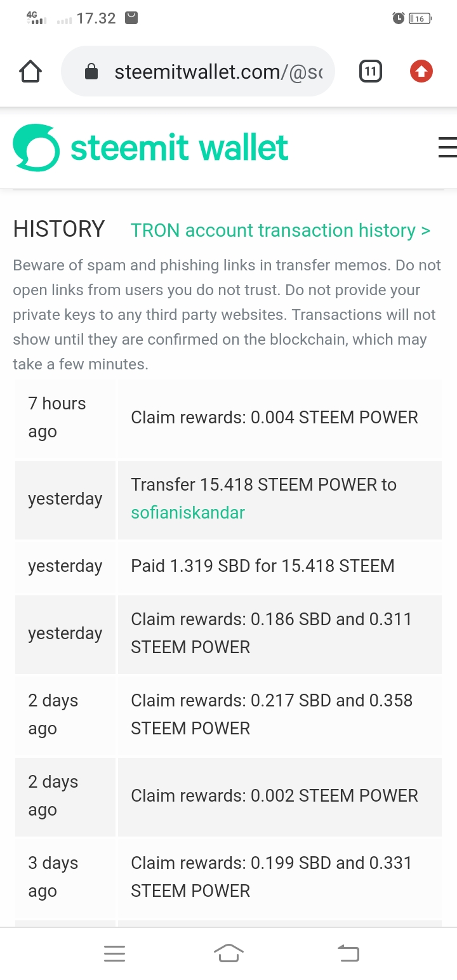
Task: Open TRON account transaction history link
Action: [x=281, y=230]
